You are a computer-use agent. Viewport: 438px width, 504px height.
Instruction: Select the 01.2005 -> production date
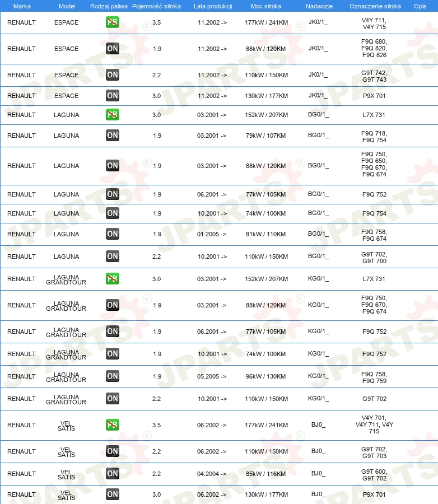(212, 234)
